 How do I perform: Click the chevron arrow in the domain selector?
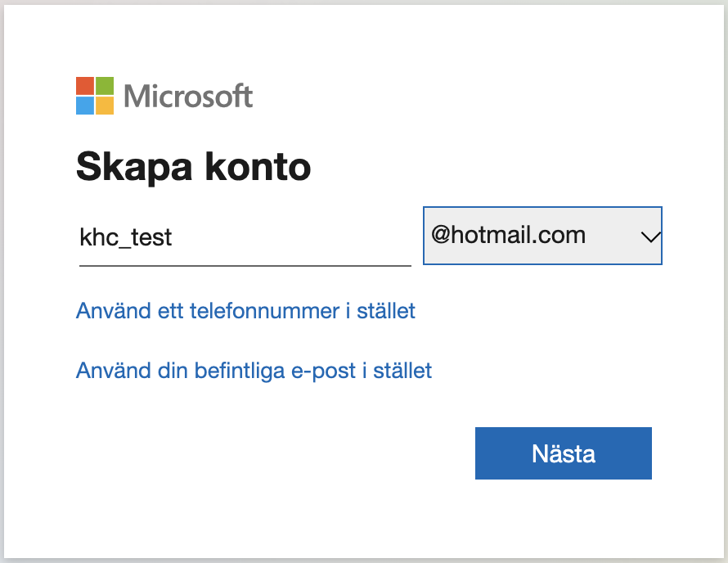650,237
